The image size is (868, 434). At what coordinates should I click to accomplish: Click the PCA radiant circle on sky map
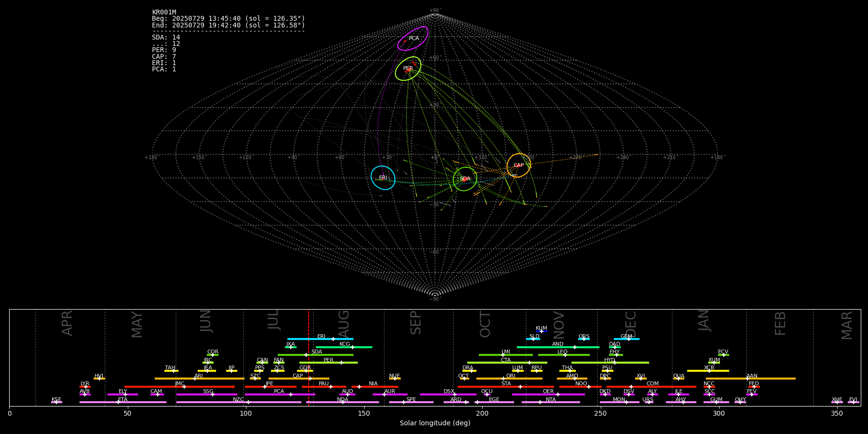(x=413, y=39)
